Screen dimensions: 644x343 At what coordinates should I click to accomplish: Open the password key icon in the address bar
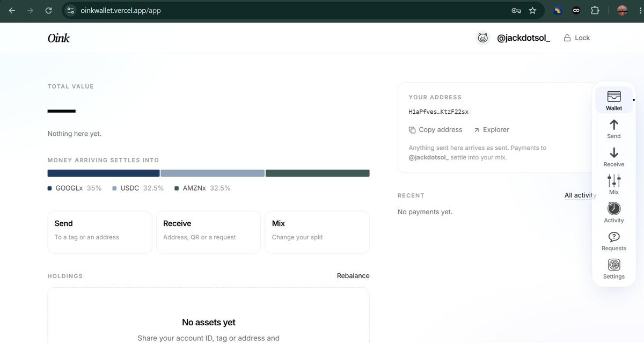[516, 10]
